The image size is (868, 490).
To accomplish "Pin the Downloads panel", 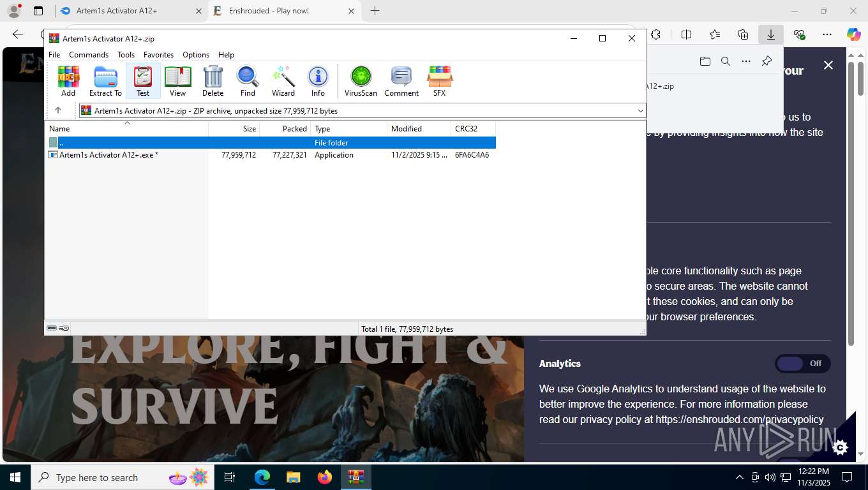I will 767,61.
